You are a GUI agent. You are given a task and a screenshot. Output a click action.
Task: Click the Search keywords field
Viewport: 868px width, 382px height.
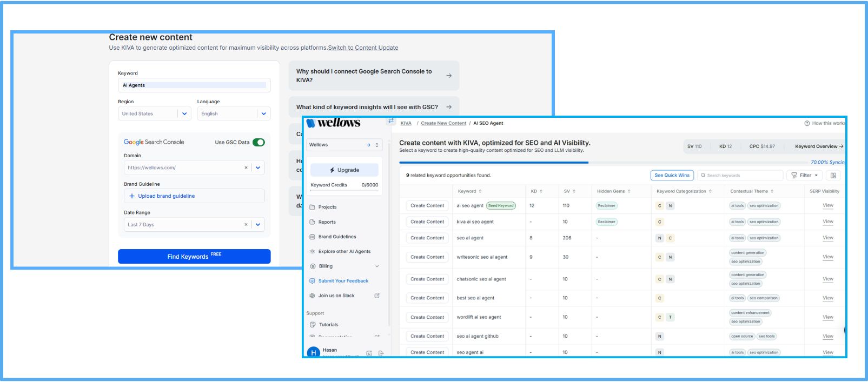coord(740,175)
